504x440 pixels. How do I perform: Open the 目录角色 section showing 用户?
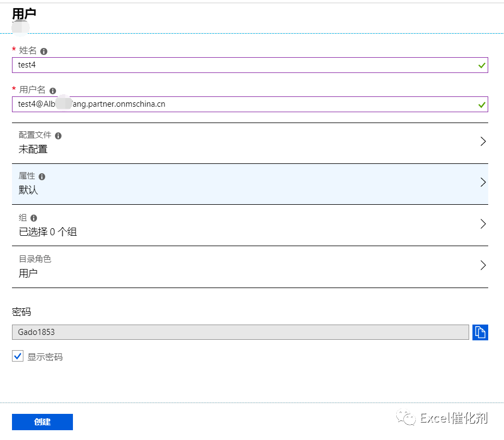[218, 266]
